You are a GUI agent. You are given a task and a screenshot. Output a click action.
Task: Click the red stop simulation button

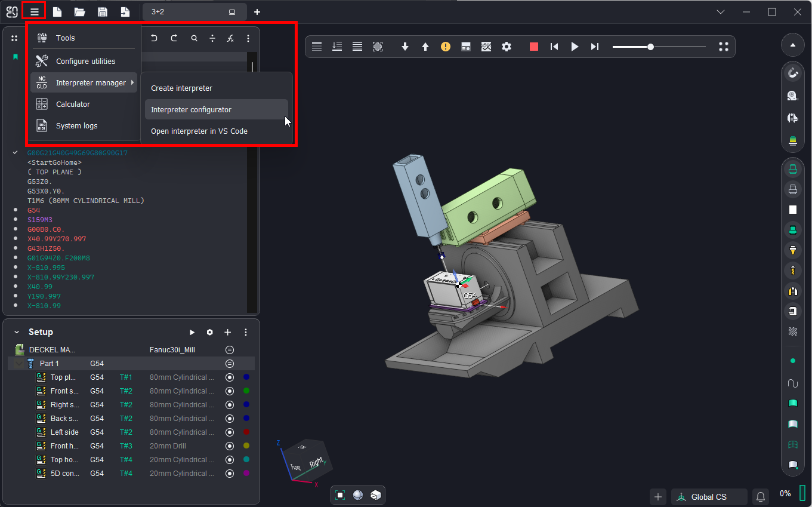534,47
